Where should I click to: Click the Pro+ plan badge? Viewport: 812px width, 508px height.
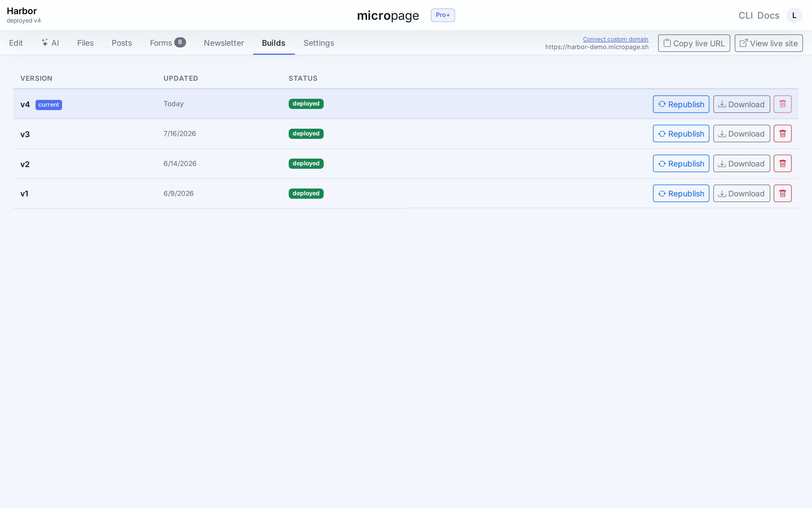tap(443, 15)
